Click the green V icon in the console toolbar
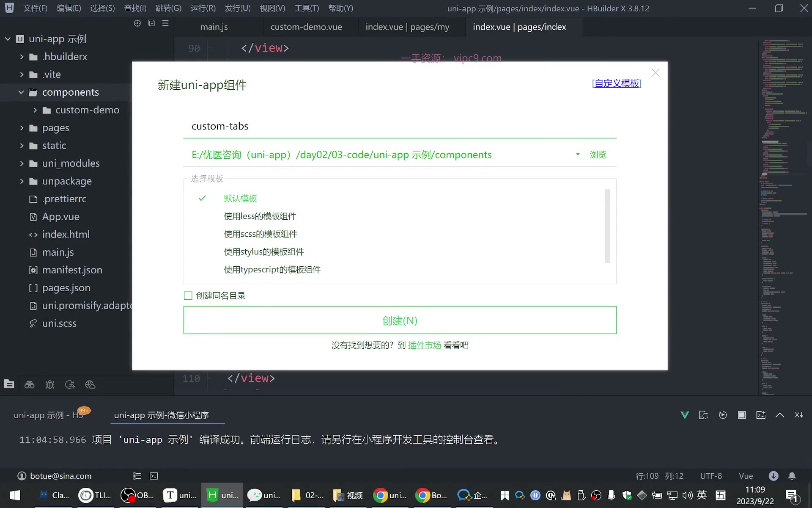The image size is (812, 508). click(x=685, y=415)
